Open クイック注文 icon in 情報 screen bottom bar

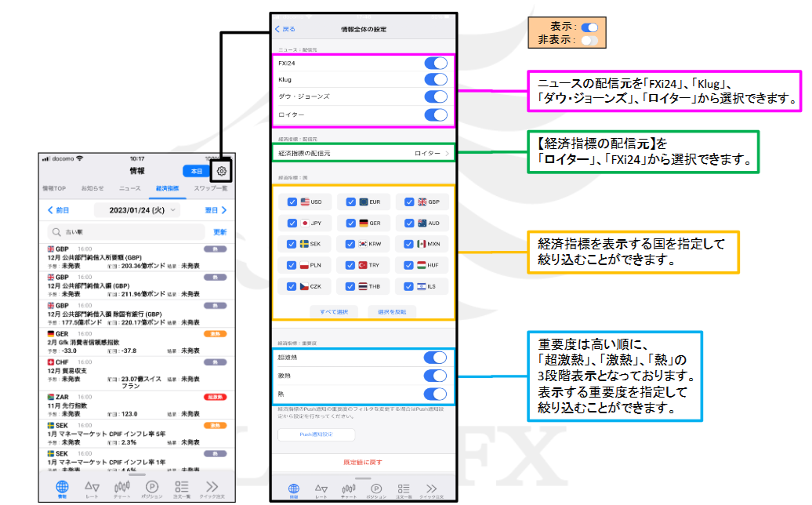212,489
